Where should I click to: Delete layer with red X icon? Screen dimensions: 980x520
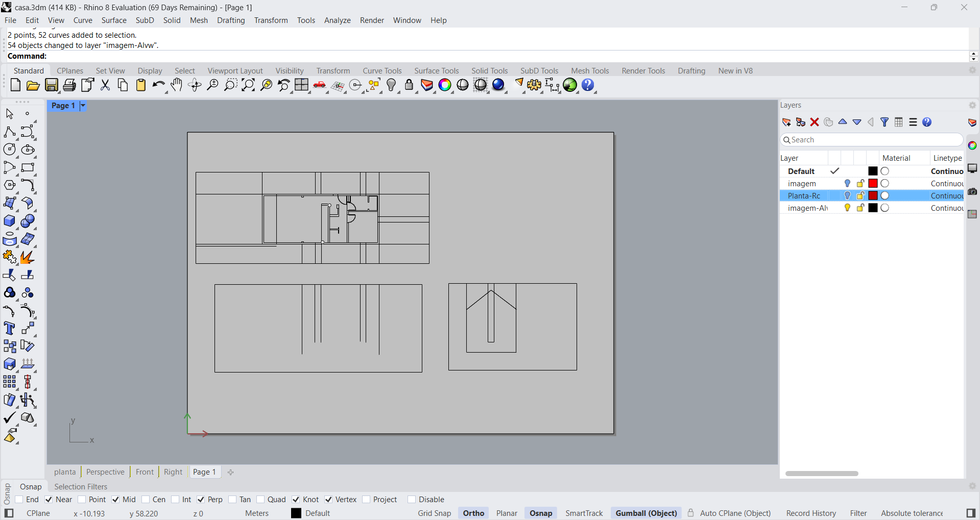(815, 122)
